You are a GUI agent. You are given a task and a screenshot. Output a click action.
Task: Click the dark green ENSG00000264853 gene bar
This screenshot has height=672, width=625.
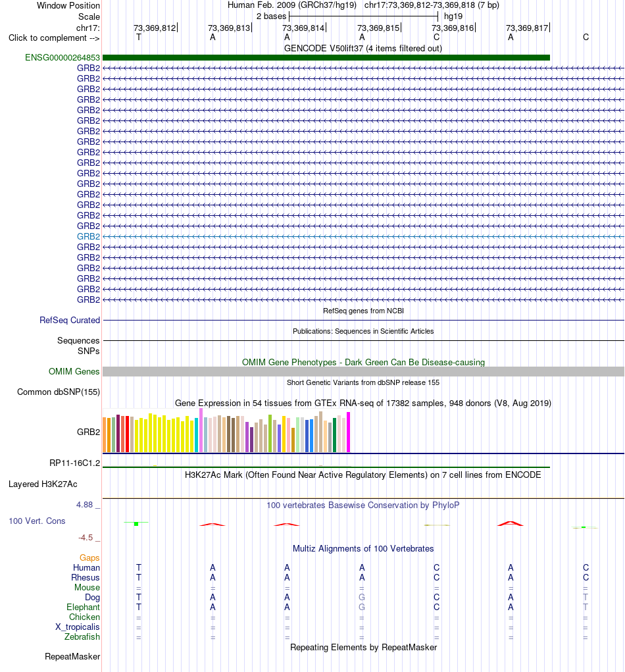326,57
